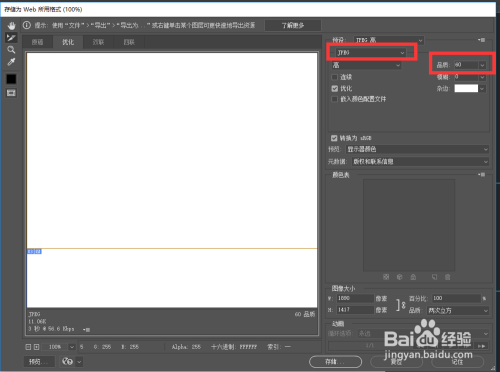Image resolution: width=500 pixels, height=372 pixels.
Task: Toggle the constrain proportions link icon
Action: click(x=401, y=305)
